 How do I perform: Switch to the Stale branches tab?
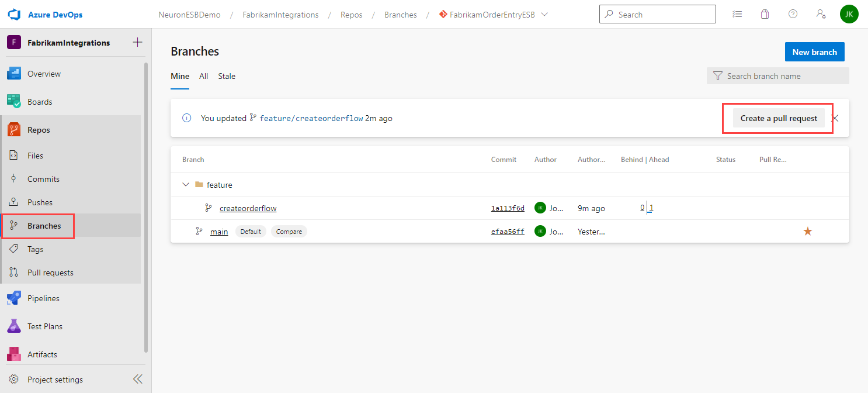(227, 76)
